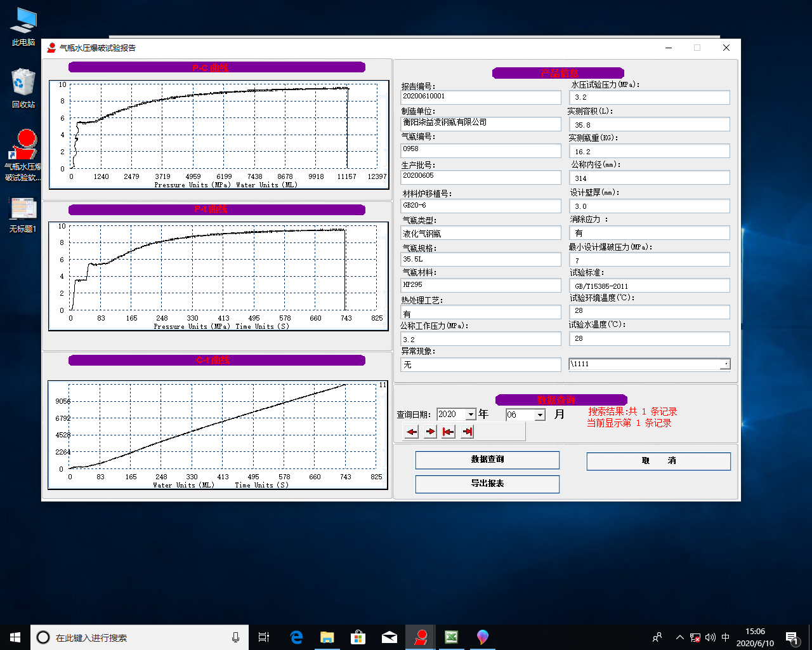Click 公称工作压力 field 3.2
The height and width of the screenshot is (650, 812).
pos(481,339)
